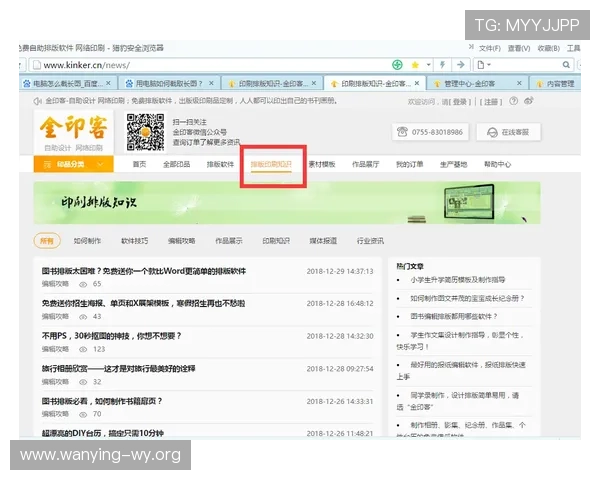Viewport: 600px width, 480px height.
Task: Expand the orange 印品分类 dropdown
Action: point(73,164)
